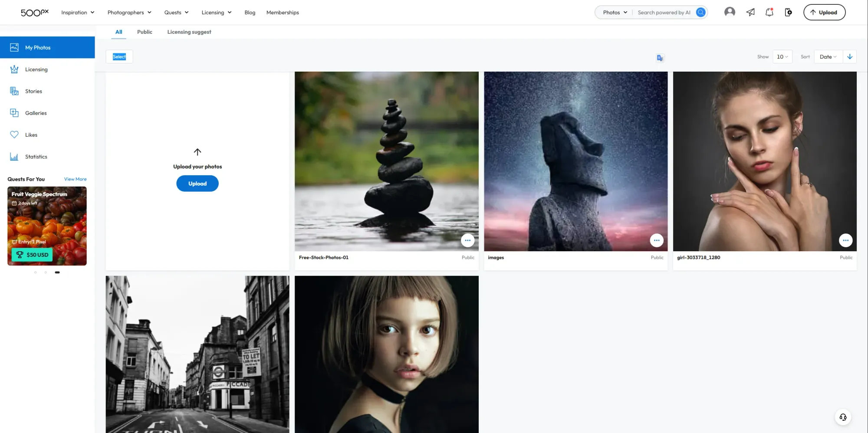
Task: Switch to the Public tab
Action: click(145, 32)
